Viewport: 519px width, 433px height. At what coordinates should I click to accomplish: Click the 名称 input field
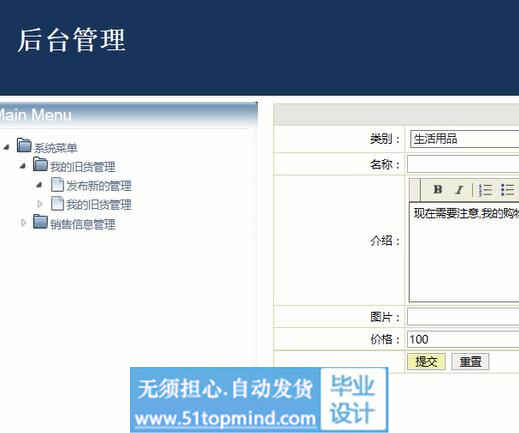click(463, 164)
